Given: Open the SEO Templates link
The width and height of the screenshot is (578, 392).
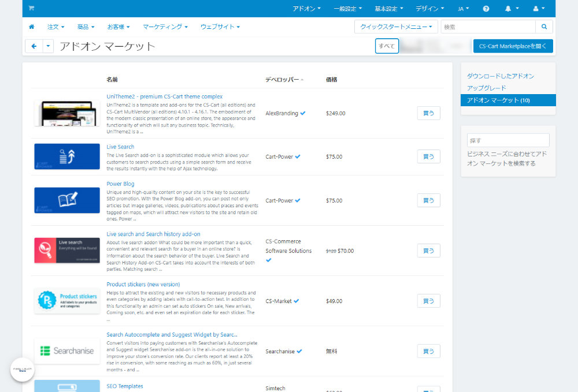Looking at the screenshot, I should 125,386.
